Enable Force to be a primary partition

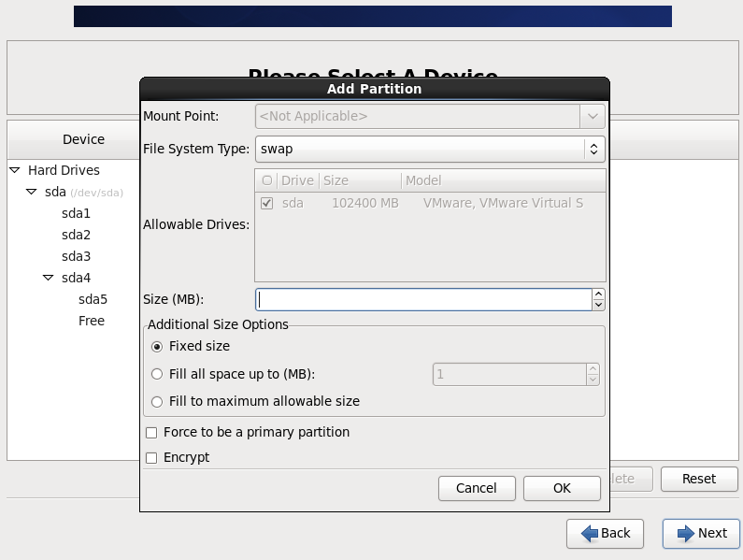click(152, 432)
